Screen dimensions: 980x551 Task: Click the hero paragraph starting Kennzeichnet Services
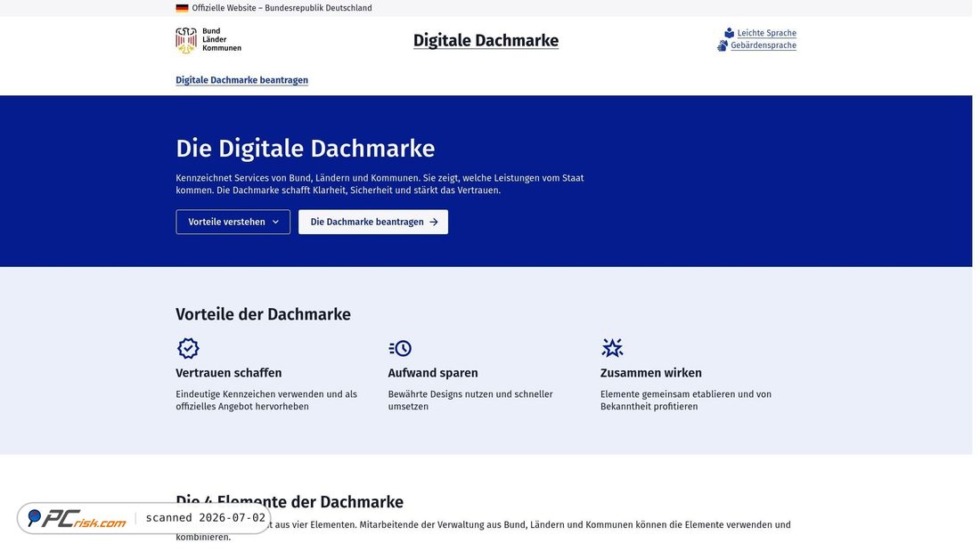(x=380, y=184)
